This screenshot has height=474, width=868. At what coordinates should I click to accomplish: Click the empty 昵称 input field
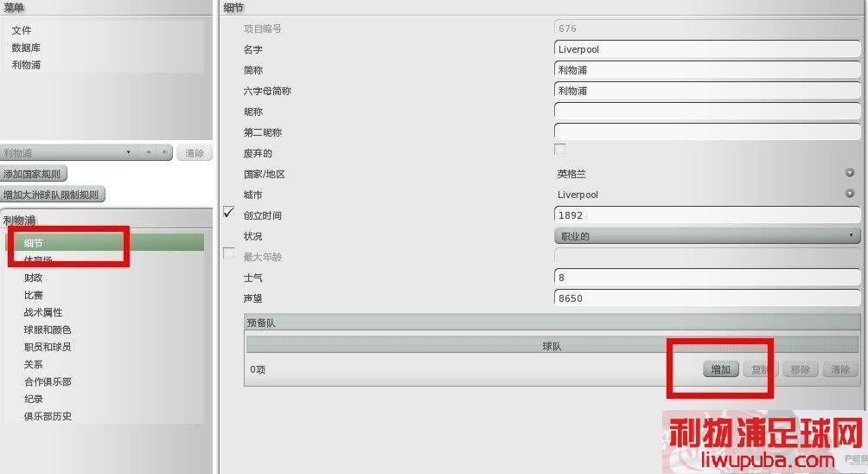pyautogui.click(x=707, y=112)
